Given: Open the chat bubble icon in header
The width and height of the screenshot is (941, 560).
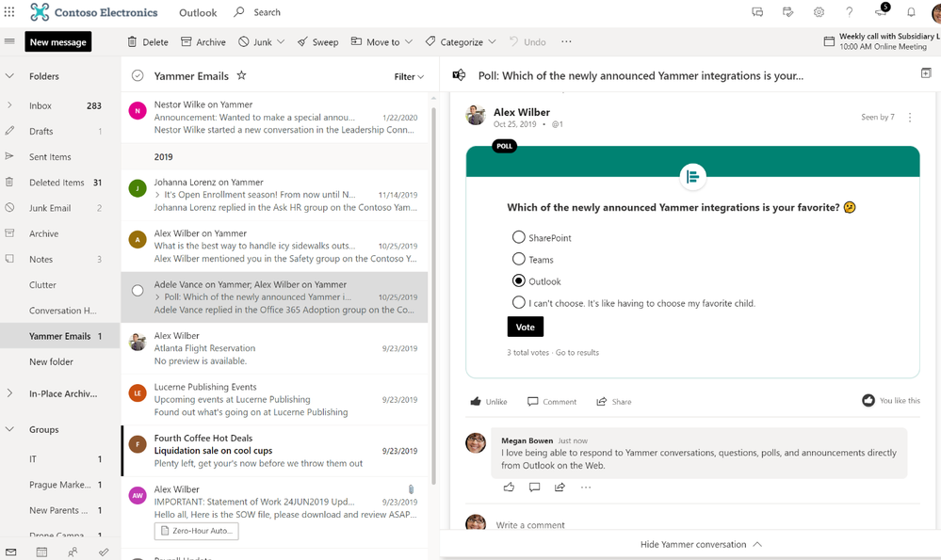Looking at the screenshot, I should [x=757, y=12].
